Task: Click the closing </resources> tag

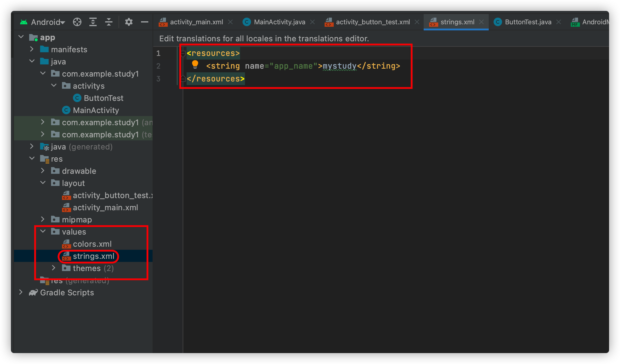Action: pos(216,79)
